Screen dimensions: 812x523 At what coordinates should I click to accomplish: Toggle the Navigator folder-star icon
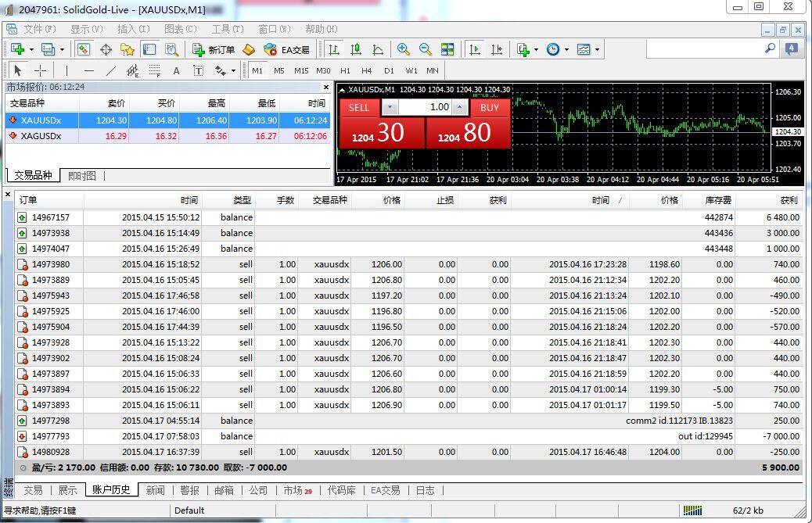pyautogui.click(x=128, y=49)
